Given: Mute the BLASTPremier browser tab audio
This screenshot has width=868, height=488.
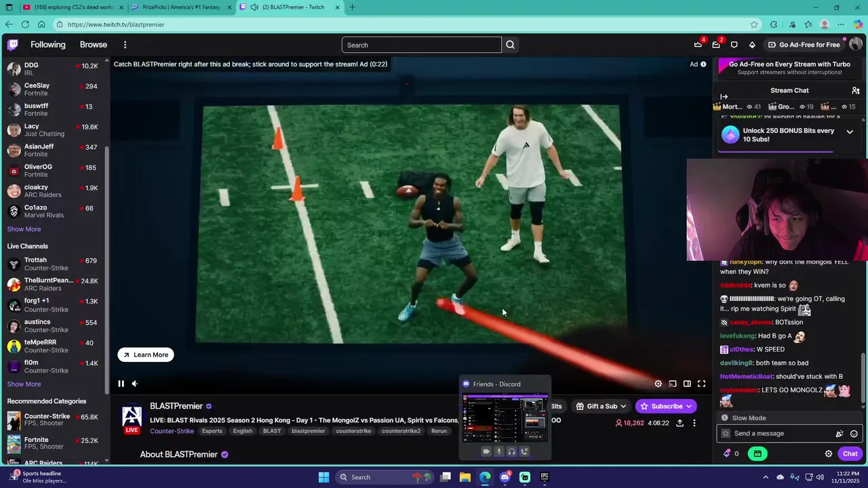Looking at the screenshot, I should tap(254, 7).
